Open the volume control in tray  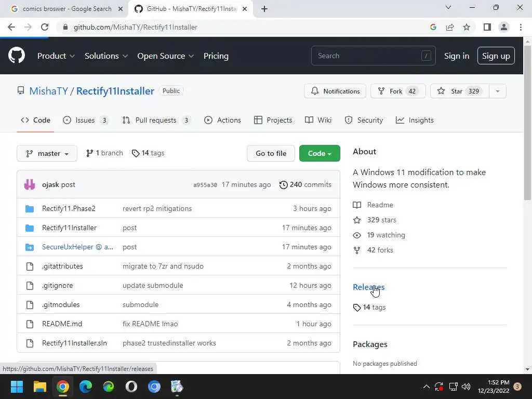pyautogui.click(x=466, y=387)
